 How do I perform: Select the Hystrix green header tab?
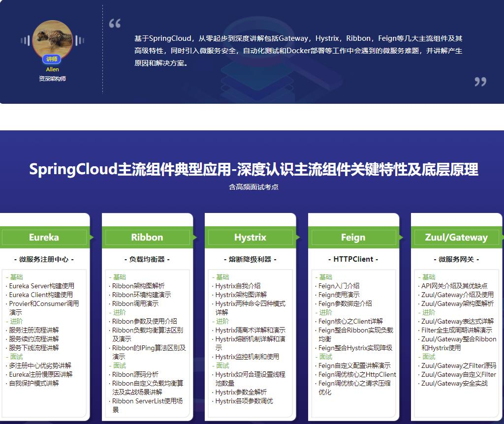[250, 237]
